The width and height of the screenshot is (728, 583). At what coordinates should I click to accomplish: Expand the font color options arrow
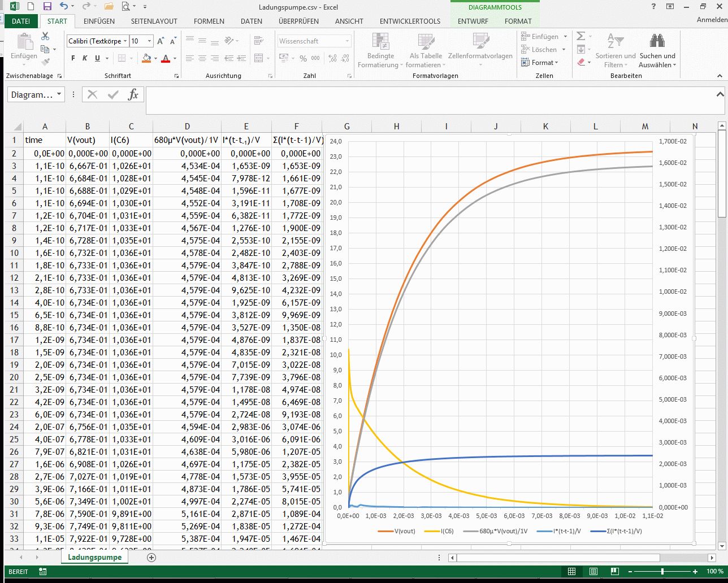click(x=175, y=58)
